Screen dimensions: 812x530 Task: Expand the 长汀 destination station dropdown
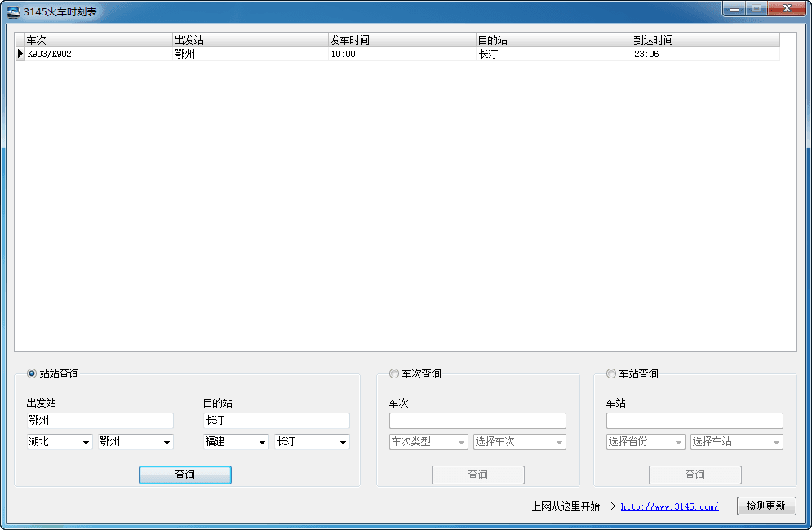pyautogui.click(x=312, y=442)
